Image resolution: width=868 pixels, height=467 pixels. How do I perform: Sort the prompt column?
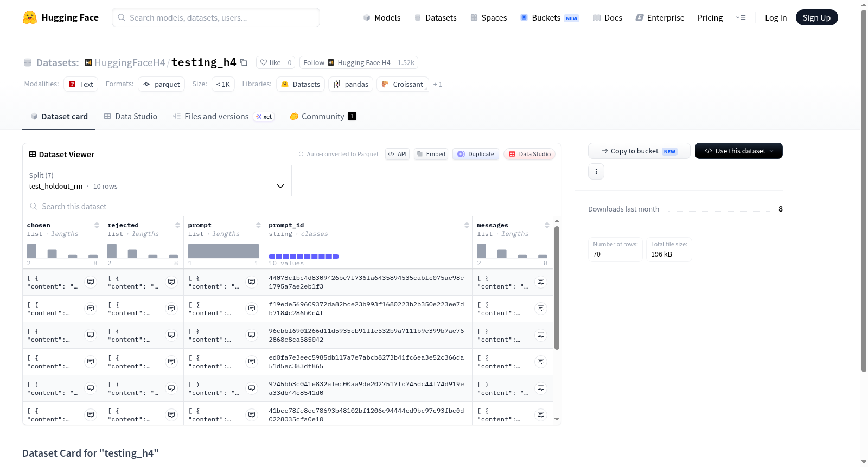pyautogui.click(x=258, y=225)
